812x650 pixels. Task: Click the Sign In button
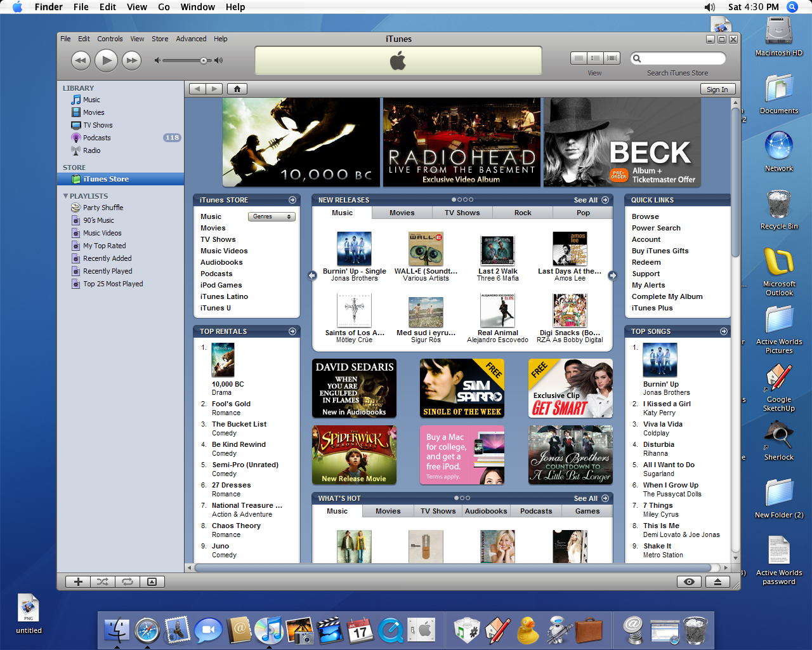717,90
